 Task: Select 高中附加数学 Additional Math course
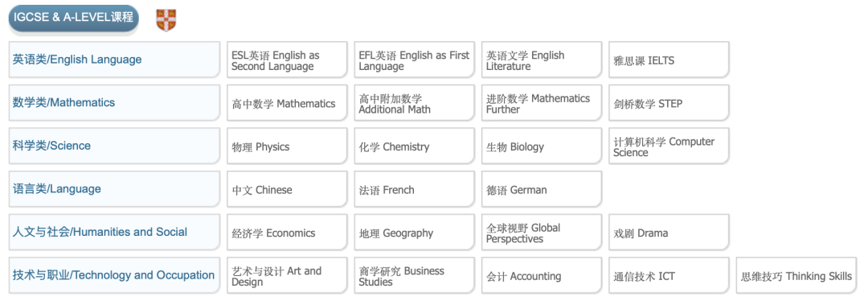(x=415, y=103)
